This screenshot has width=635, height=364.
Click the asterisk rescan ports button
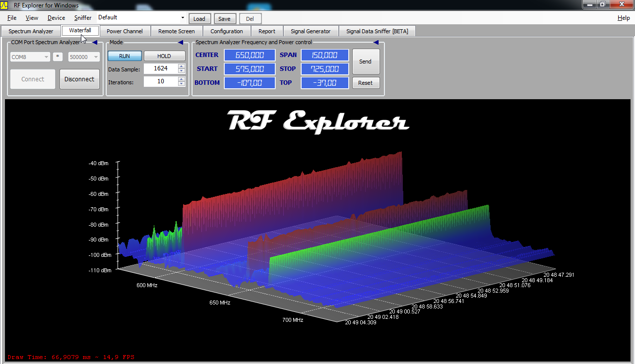tap(58, 57)
